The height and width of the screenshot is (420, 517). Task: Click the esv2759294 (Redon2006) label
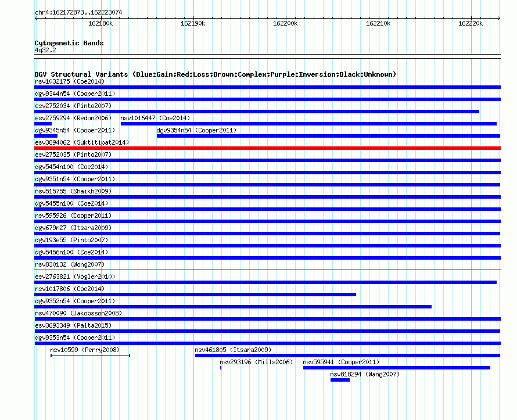73,118
